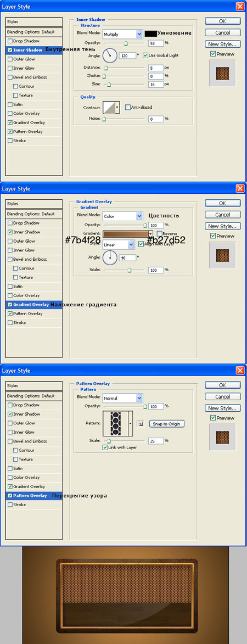Viewport: 247px width, 644px height.
Task: Click OK in the Pattern Overlay dialog
Action: [222, 385]
